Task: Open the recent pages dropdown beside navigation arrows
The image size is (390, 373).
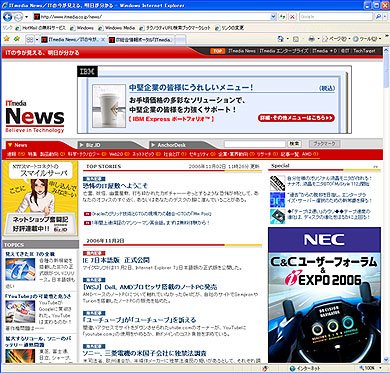Action: pyautogui.click(x=27, y=17)
